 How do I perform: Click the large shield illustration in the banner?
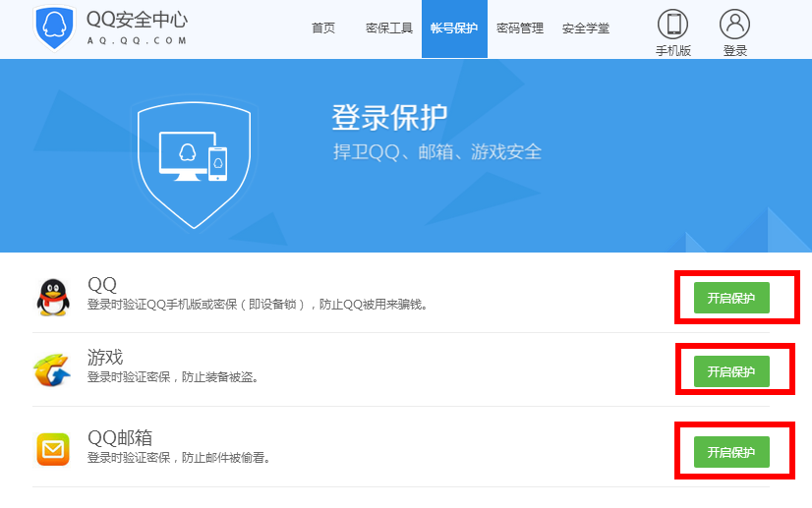195,165
